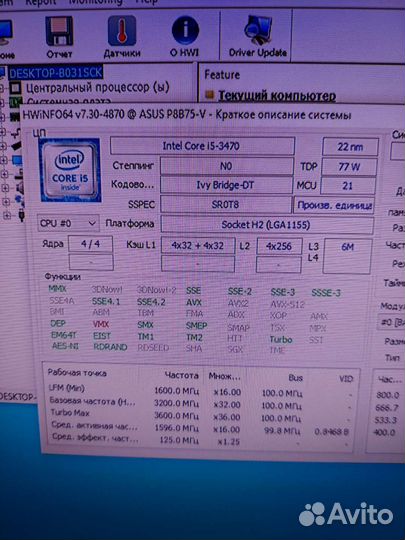Image resolution: width=405 pixels, height=540 pixels.
Task: Click the LFM (Min) row label
Action: [x=66, y=388]
